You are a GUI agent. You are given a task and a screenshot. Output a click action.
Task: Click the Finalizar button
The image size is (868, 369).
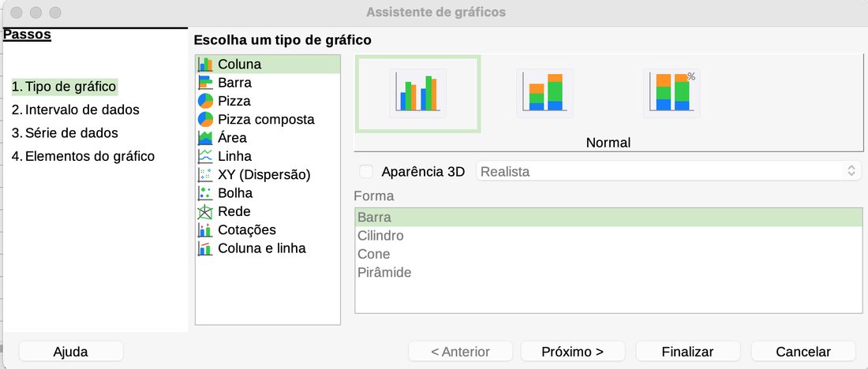click(688, 352)
